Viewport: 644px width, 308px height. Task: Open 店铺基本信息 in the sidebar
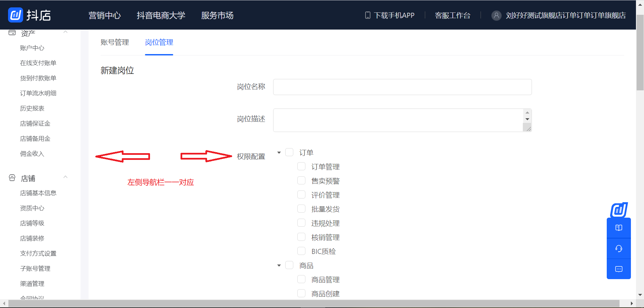38,193
